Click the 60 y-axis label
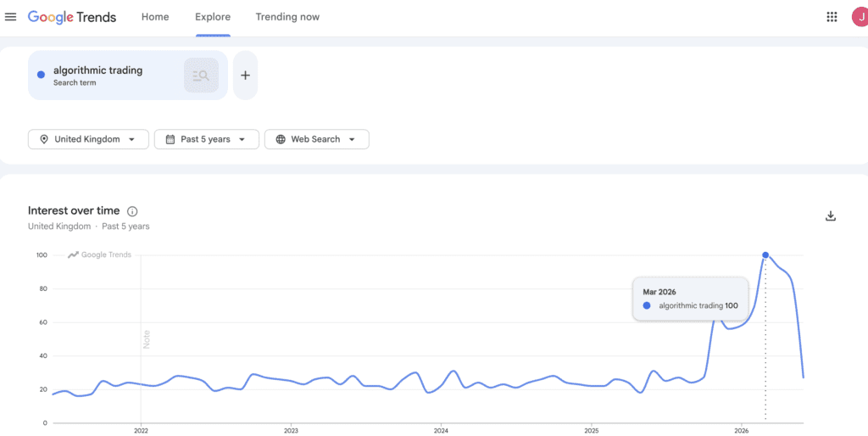 (x=44, y=322)
